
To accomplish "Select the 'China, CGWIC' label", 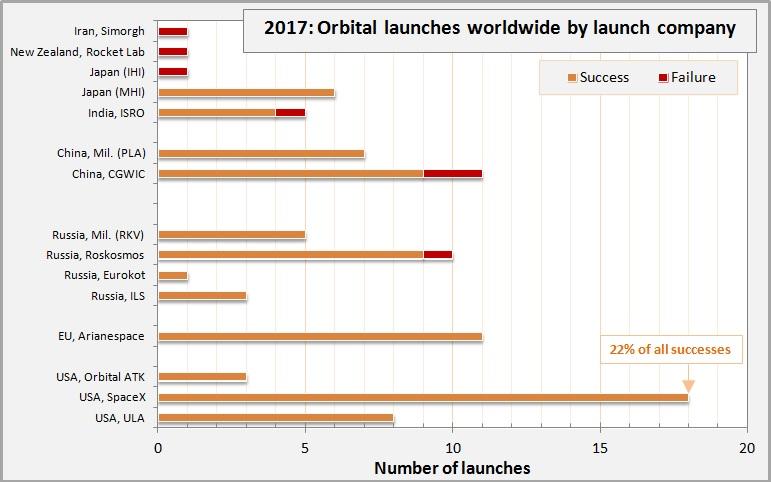I will coord(108,174).
